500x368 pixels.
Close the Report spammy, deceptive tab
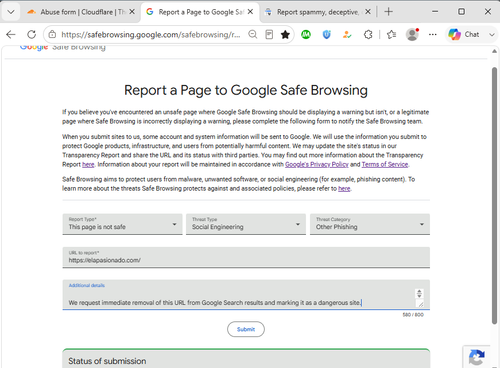point(368,12)
